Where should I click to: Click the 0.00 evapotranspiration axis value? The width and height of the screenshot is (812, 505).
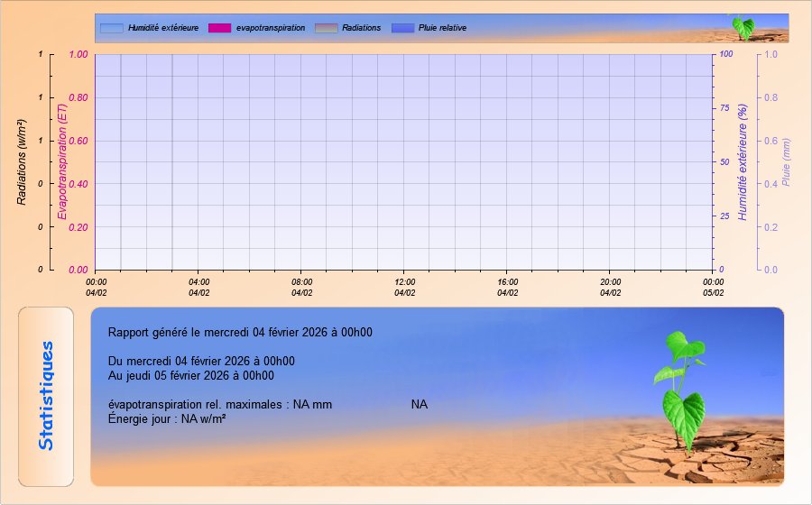click(x=78, y=270)
